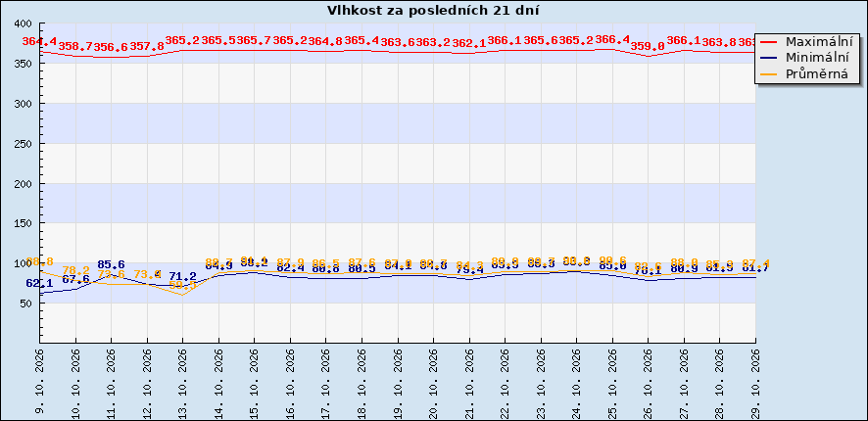
Task: Click the y-axis label 400
Action: tap(24, 24)
